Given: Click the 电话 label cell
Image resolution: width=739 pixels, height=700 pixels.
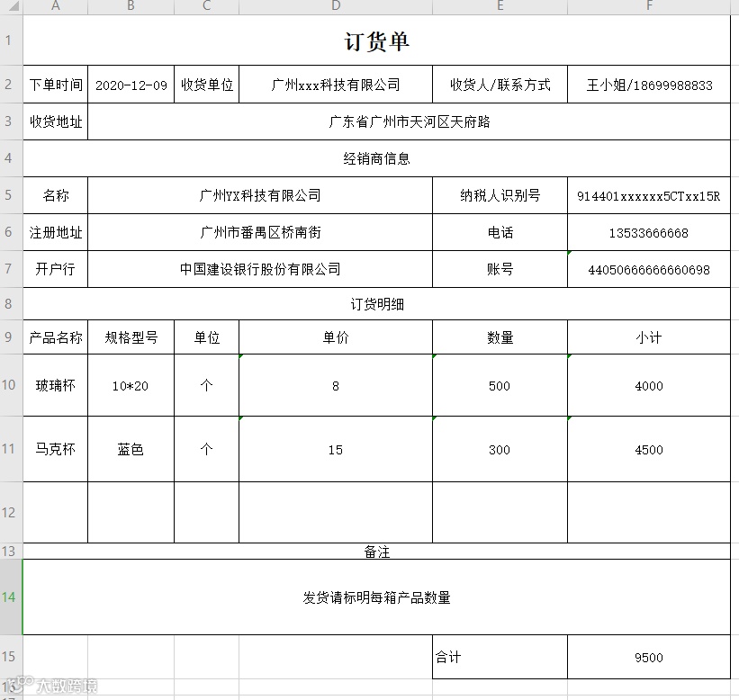Looking at the screenshot, I should point(500,232).
